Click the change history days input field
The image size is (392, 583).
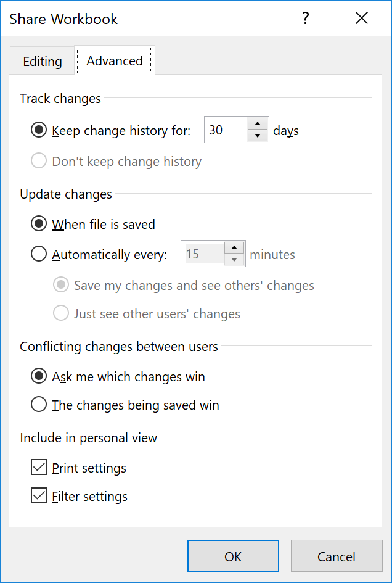click(x=225, y=130)
